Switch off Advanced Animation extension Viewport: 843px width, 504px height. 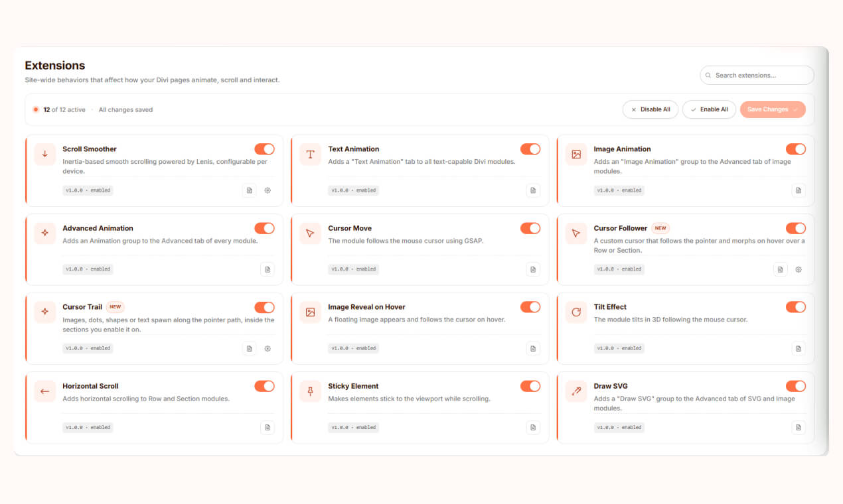264,228
